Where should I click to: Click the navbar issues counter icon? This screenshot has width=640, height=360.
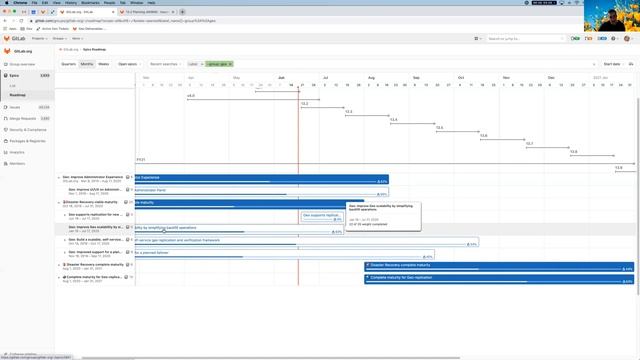point(576,38)
